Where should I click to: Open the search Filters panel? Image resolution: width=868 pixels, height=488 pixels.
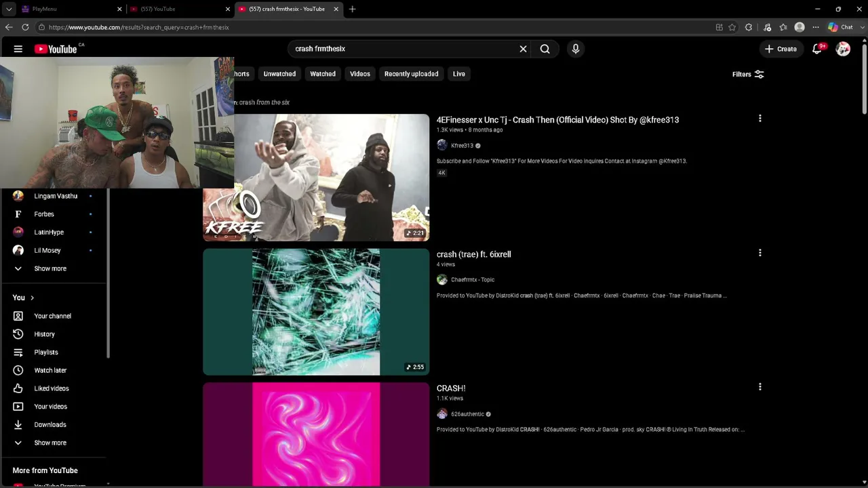[748, 75]
